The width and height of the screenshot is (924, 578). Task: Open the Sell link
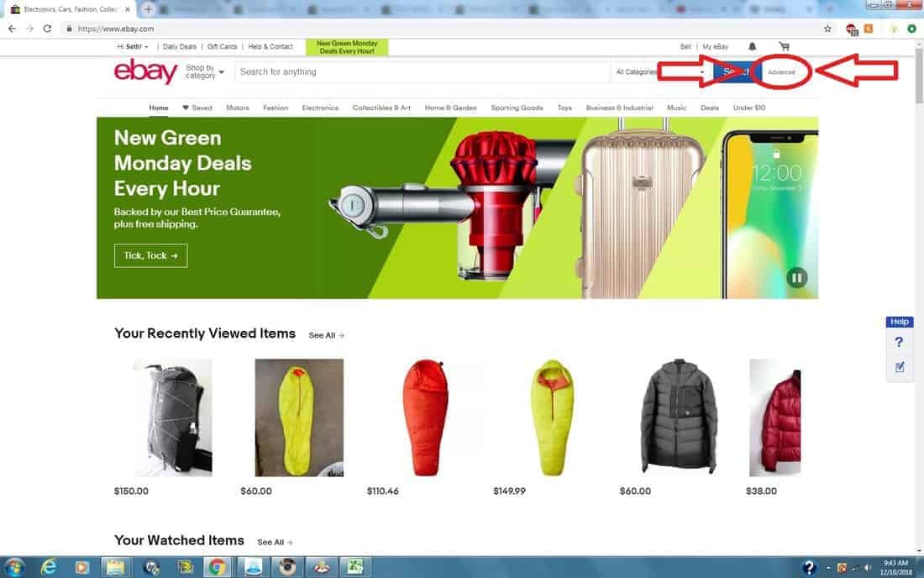tap(685, 46)
